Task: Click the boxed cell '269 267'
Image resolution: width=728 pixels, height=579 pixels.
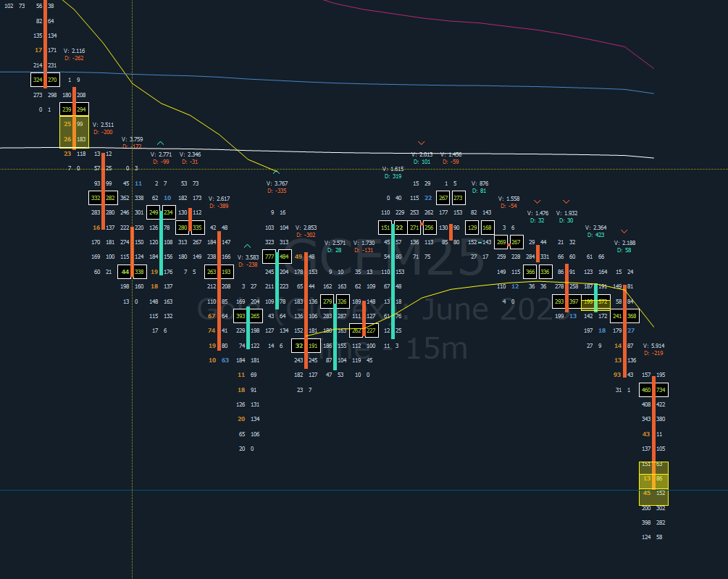Action: [x=509, y=242]
